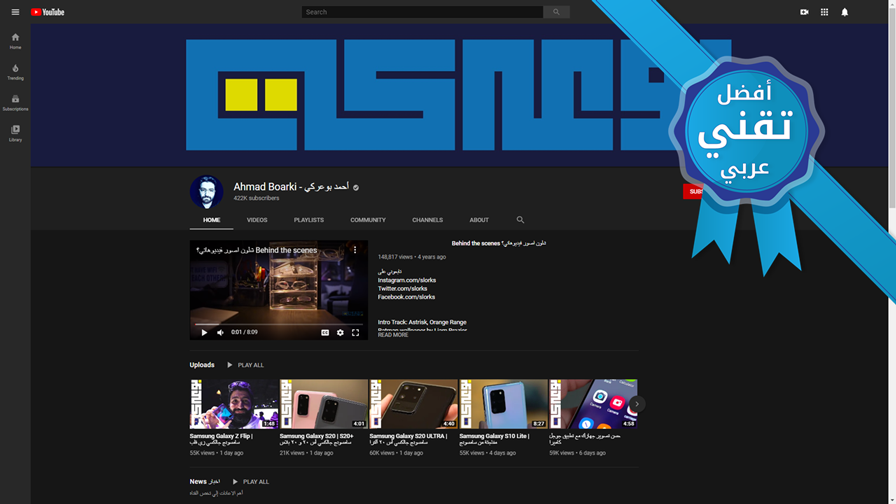Screen dimensions: 896x504
Task: Expand description with READ MORE
Action: click(x=393, y=335)
